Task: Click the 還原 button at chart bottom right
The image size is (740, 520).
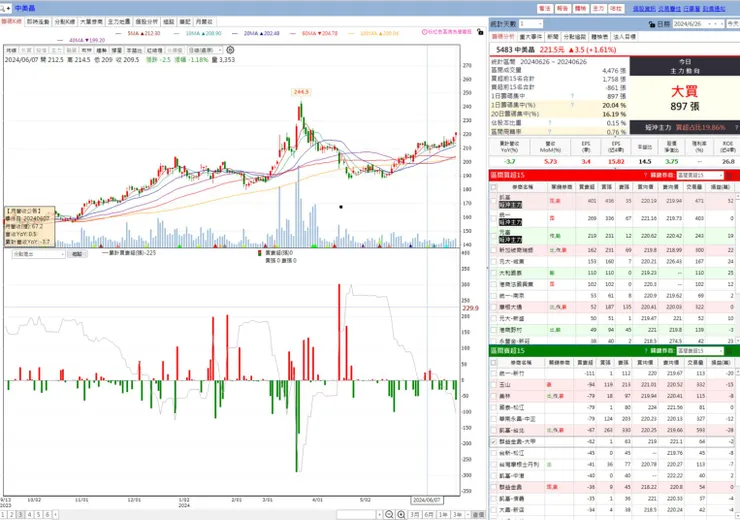Action: [479, 514]
